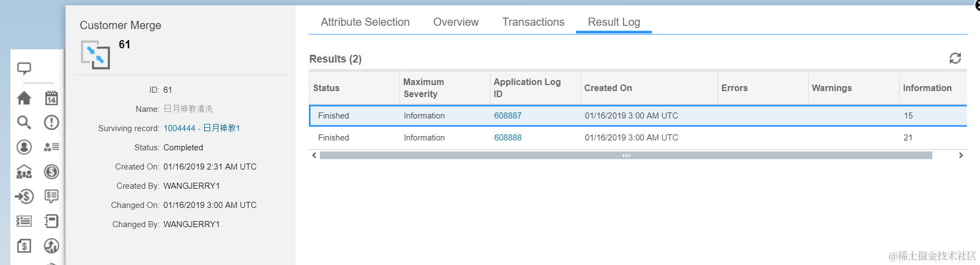
Task: Open the list card icon in sidebar
Action: click(24, 221)
